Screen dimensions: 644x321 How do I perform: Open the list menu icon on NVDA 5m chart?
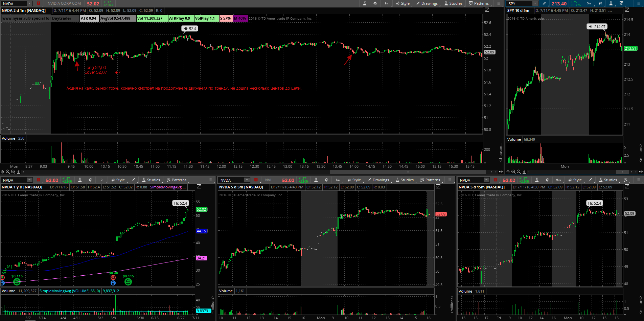(450, 180)
